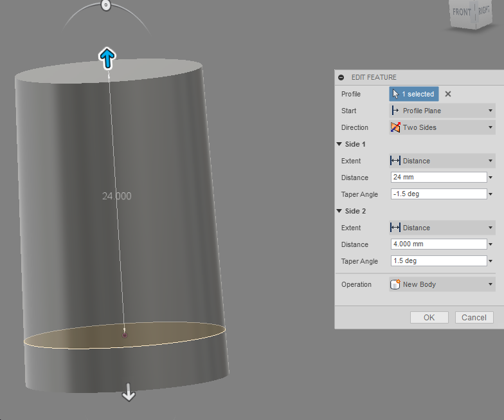Click the Side 2 Distance 4.000 mm field

(438, 244)
